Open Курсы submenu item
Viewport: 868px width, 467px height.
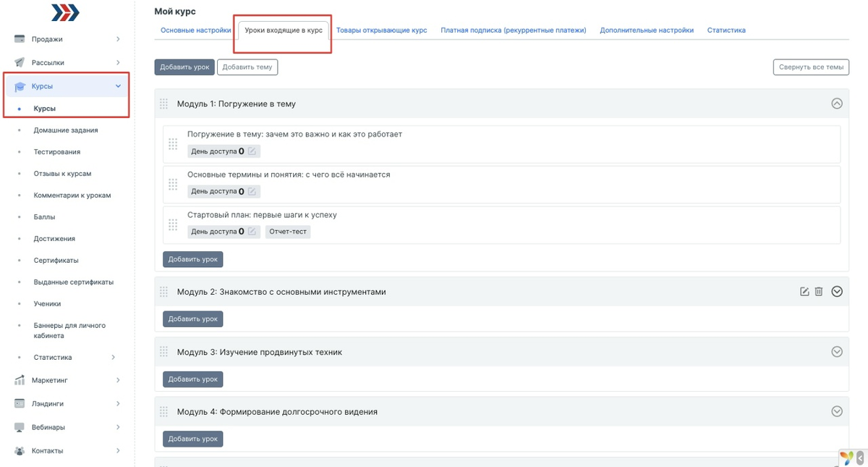click(x=45, y=109)
